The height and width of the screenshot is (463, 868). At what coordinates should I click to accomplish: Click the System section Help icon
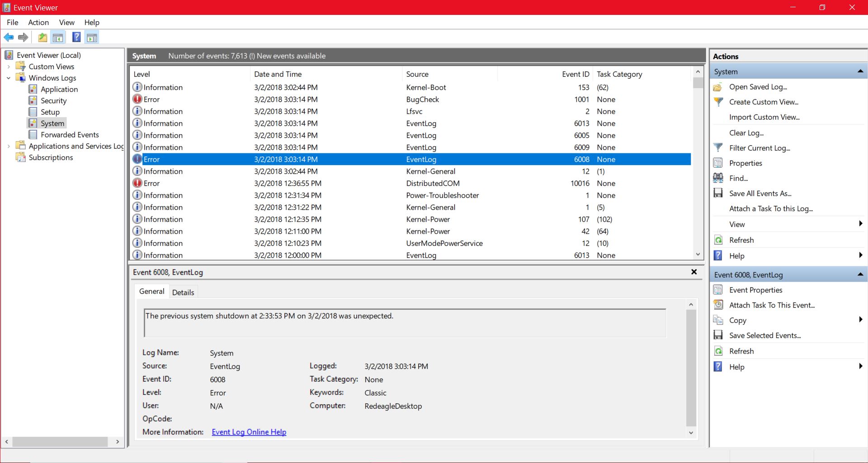tap(718, 255)
